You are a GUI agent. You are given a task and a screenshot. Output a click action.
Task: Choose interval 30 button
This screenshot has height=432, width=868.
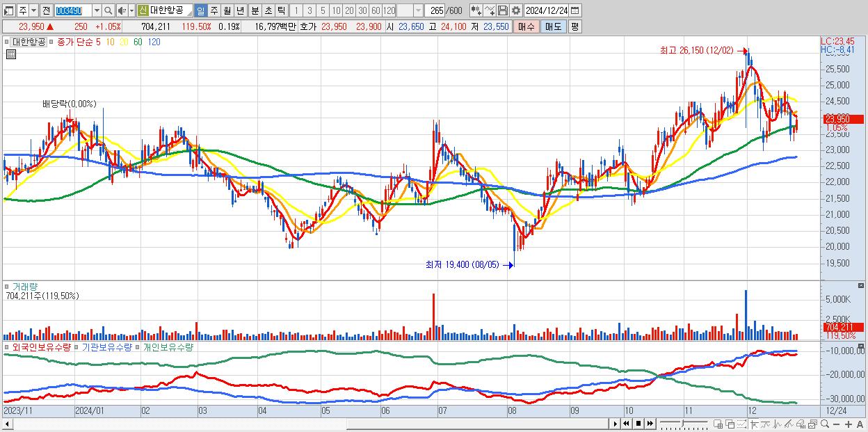tap(362, 11)
